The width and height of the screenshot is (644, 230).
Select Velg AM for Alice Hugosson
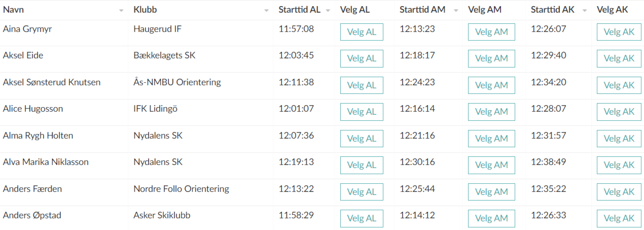pos(491,112)
